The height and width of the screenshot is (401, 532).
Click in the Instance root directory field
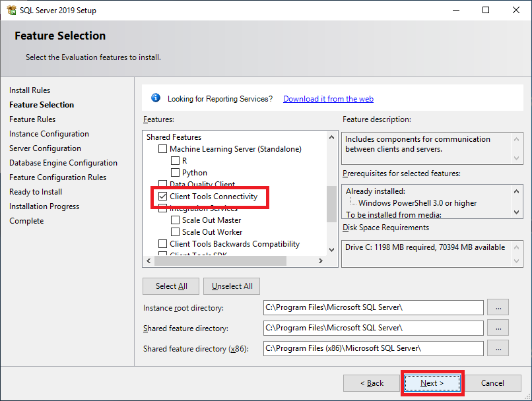pyautogui.click(x=373, y=307)
